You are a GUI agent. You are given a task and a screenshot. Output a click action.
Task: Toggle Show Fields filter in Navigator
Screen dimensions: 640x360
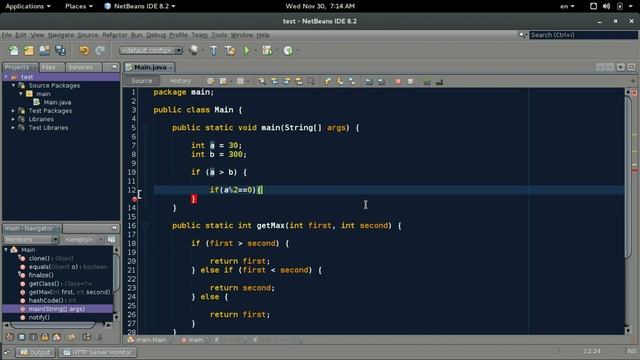tap(22, 337)
